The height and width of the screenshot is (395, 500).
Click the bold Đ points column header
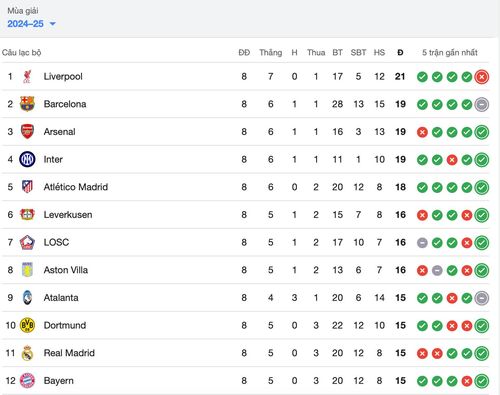tap(400, 53)
